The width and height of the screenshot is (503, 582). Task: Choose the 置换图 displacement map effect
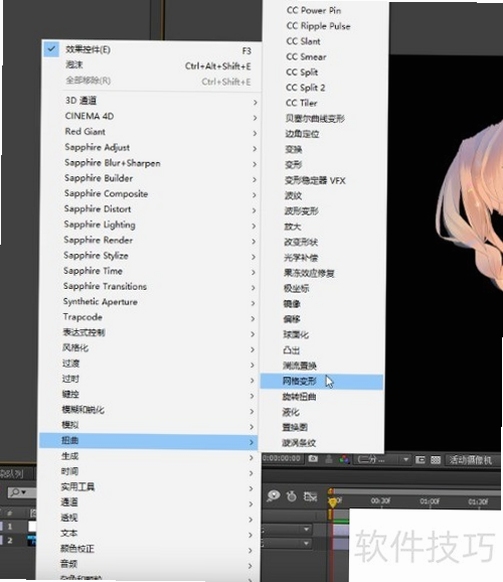(321, 428)
